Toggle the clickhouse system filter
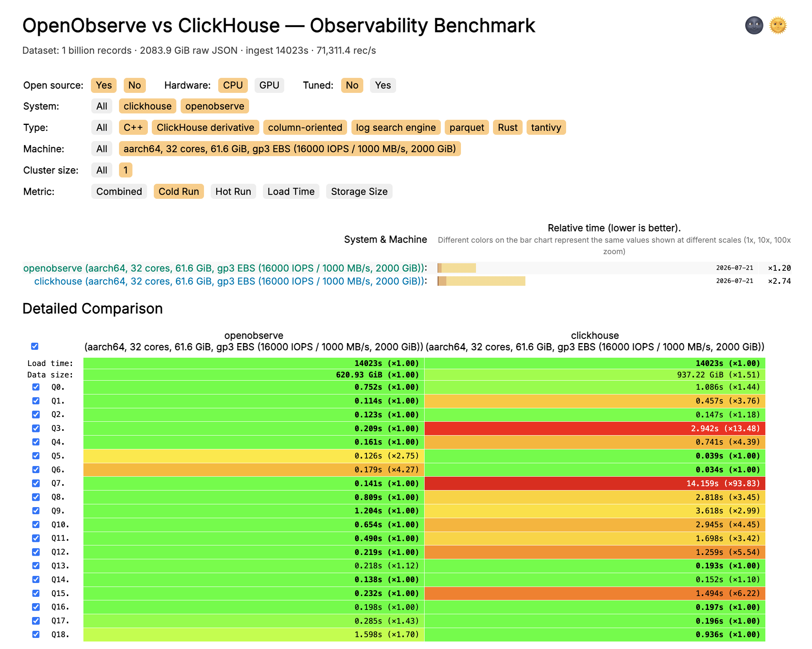Screen dimensions: 812x649 (x=147, y=106)
